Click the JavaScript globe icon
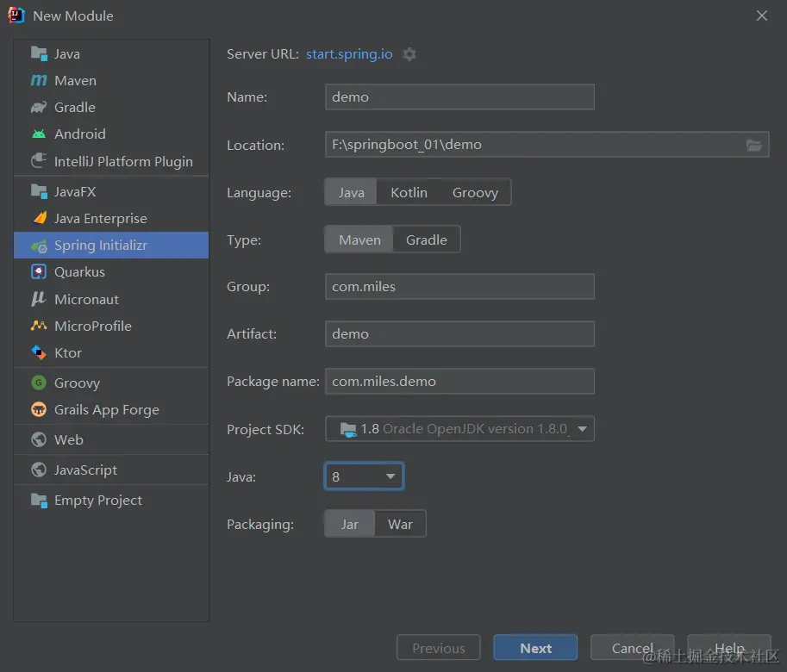Screen dimensions: 787x672 (x=39, y=470)
